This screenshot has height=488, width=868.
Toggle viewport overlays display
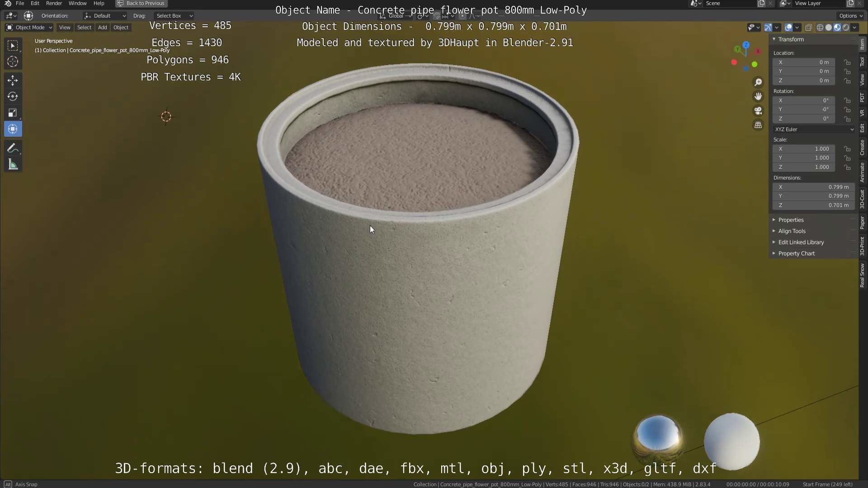[788, 28]
